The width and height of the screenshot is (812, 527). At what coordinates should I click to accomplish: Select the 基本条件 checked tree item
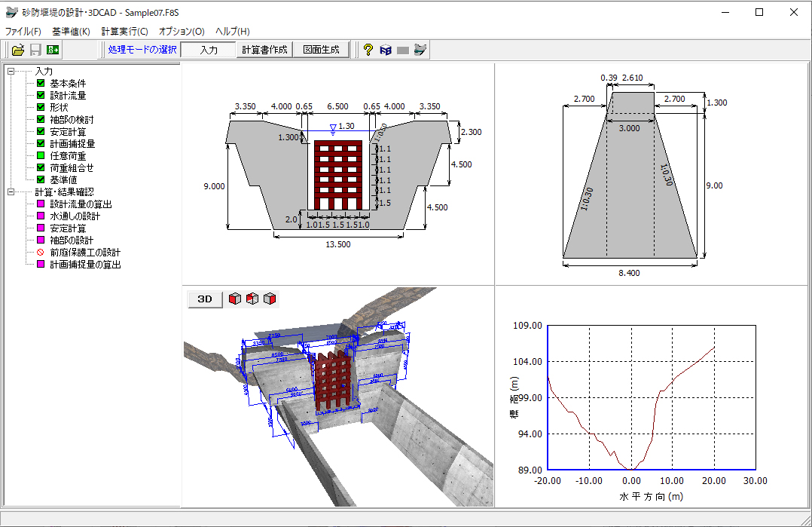pos(68,84)
